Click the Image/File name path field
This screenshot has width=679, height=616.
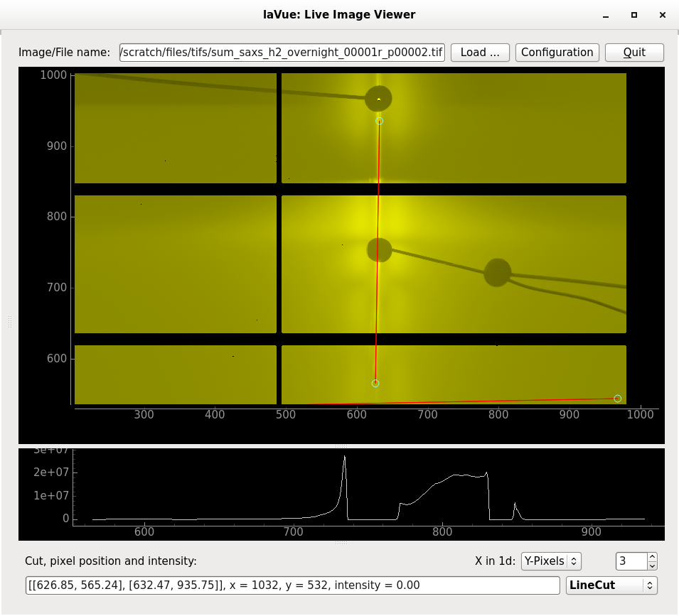click(282, 53)
